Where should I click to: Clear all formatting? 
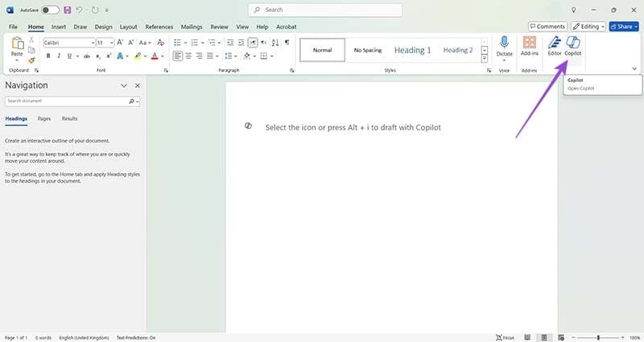click(x=160, y=43)
